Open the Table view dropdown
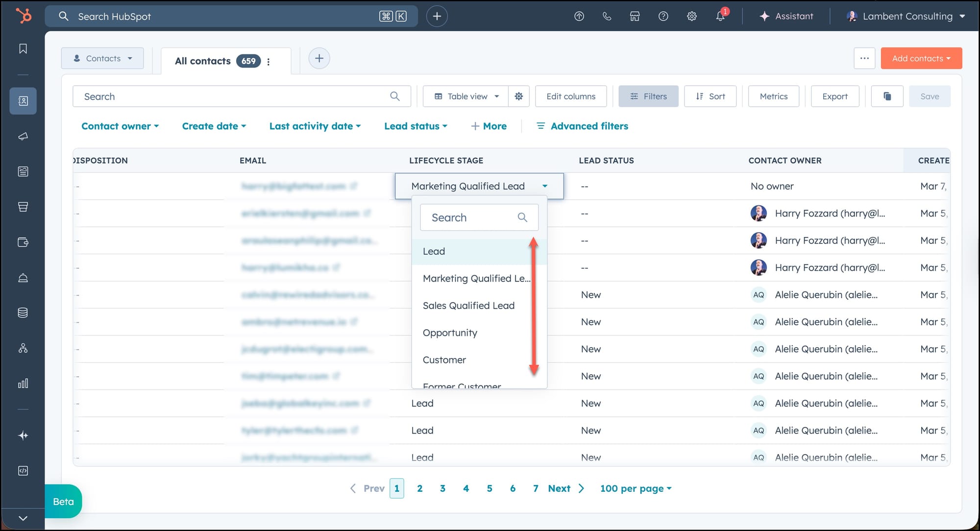Viewport: 980px width, 531px height. coord(466,97)
